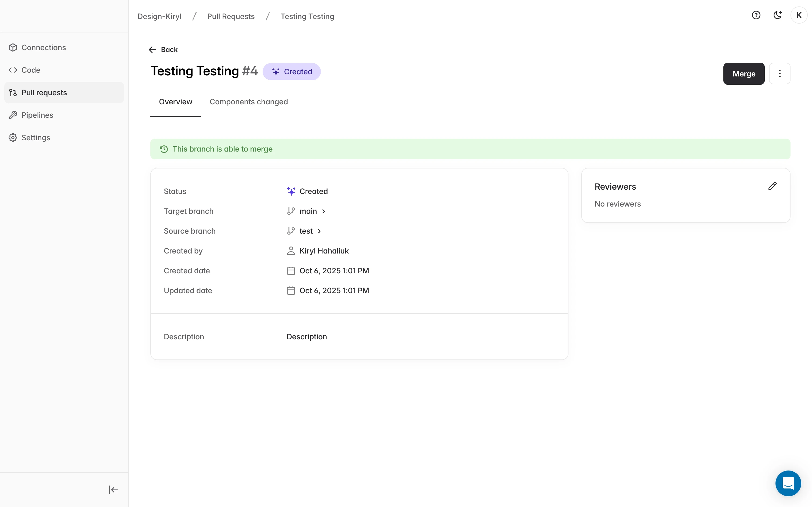This screenshot has height=507, width=812.
Task: Open the three-dot more options menu
Action: (779, 74)
